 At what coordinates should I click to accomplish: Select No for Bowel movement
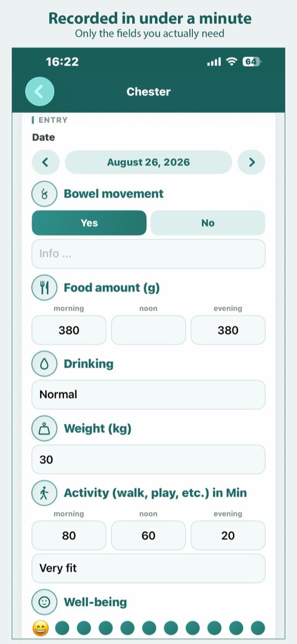pos(208,223)
